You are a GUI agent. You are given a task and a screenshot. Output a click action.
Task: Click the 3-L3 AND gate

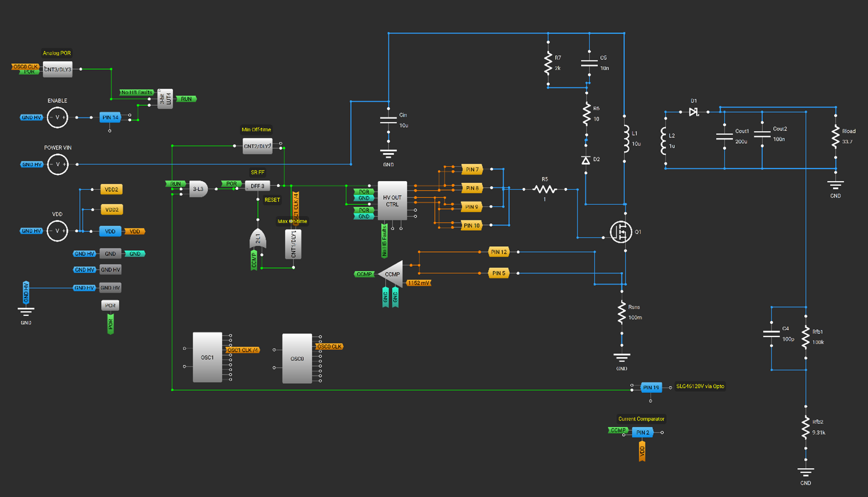click(x=198, y=189)
